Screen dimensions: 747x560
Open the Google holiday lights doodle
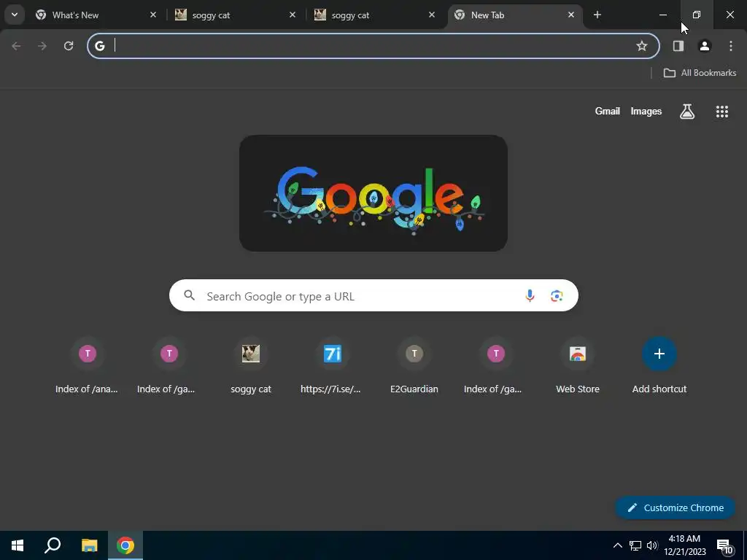[x=373, y=193]
